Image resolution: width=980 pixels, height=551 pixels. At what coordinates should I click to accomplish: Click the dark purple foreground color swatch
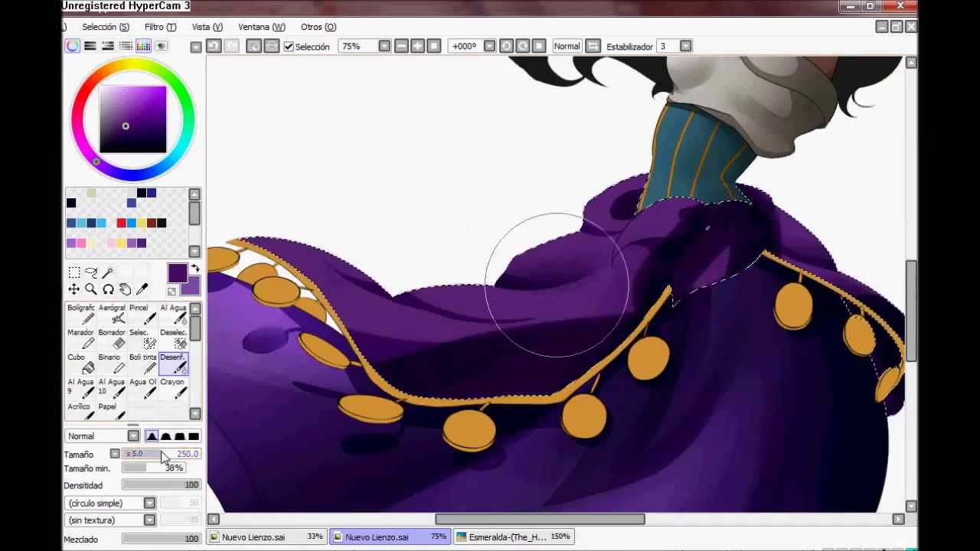[x=177, y=273]
